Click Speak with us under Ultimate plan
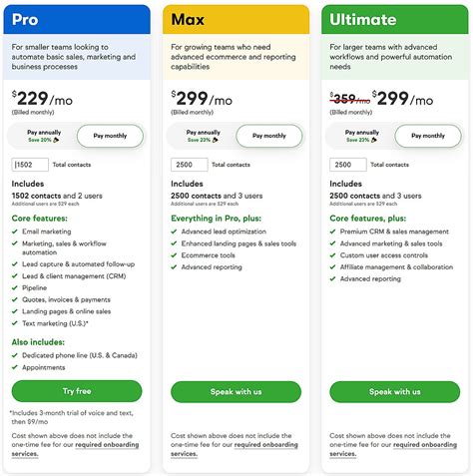This screenshot has width=473, height=476. pyautogui.click(x=395, y=392)
